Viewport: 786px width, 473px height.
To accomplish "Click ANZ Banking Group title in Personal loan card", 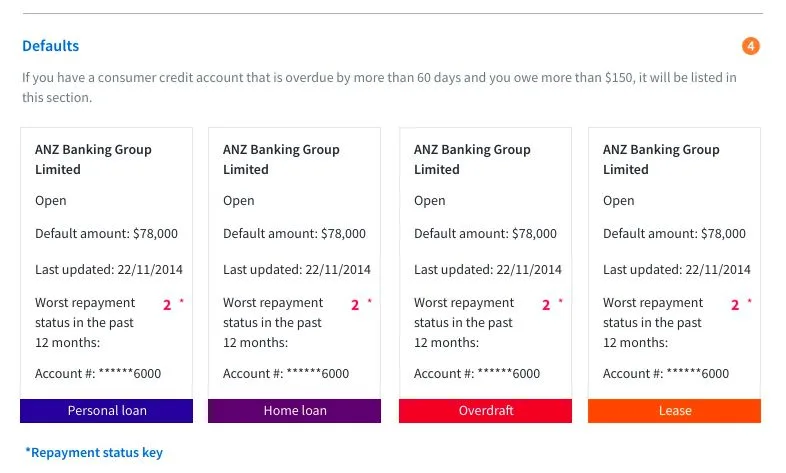I will (93, 159).
